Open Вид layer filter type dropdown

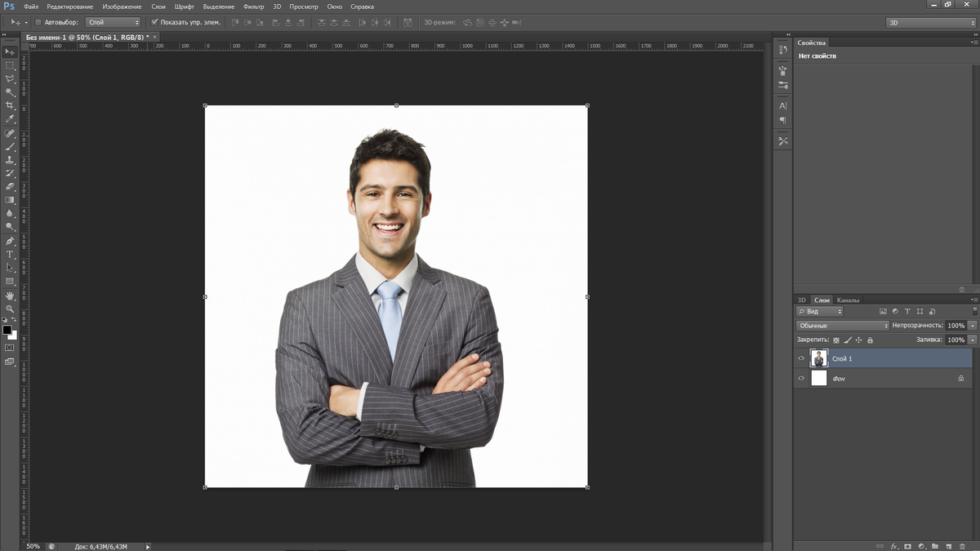click(820, 311)
